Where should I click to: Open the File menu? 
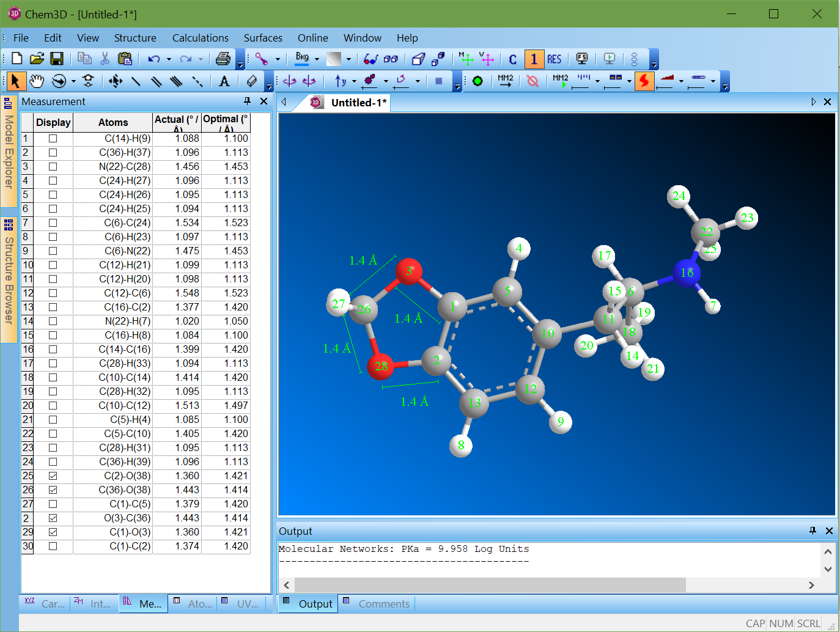(21, 38)
